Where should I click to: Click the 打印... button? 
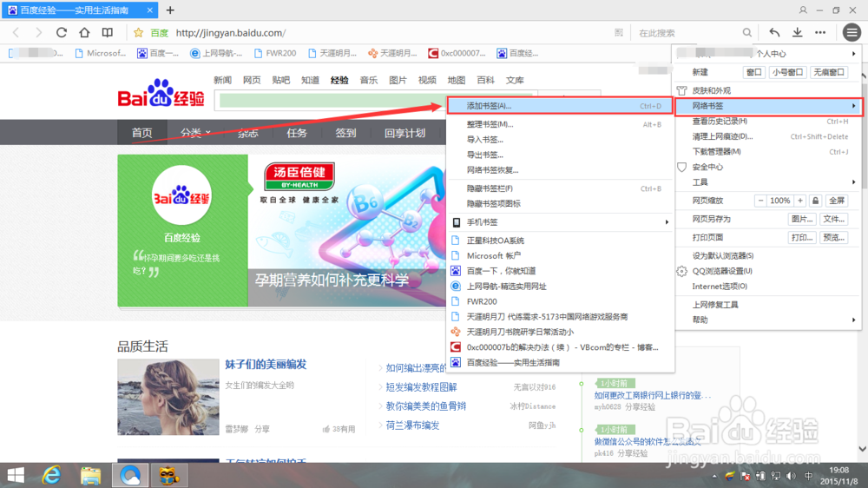pyautogui.click(x=802, y=238)
